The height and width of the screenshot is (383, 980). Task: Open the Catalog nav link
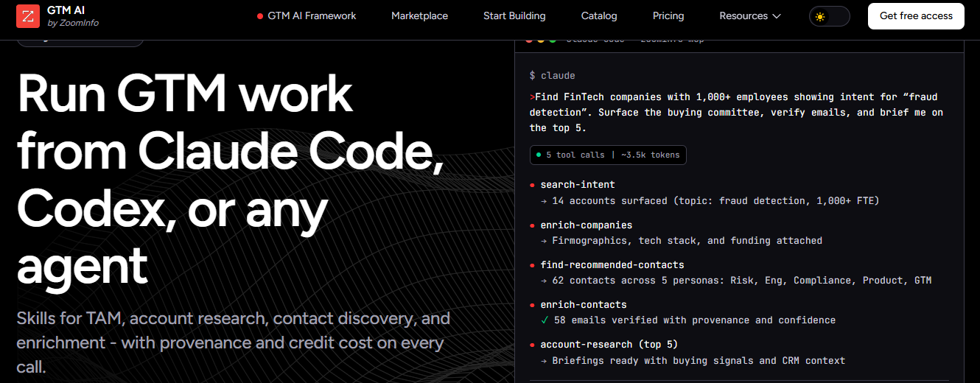pyautogui.click(x=599, y=16)
